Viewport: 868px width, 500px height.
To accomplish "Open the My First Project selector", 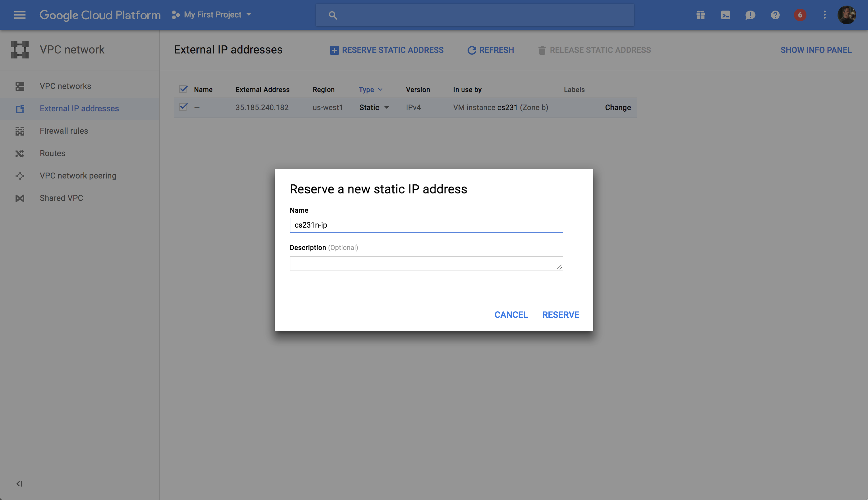I will coord(212,15).
